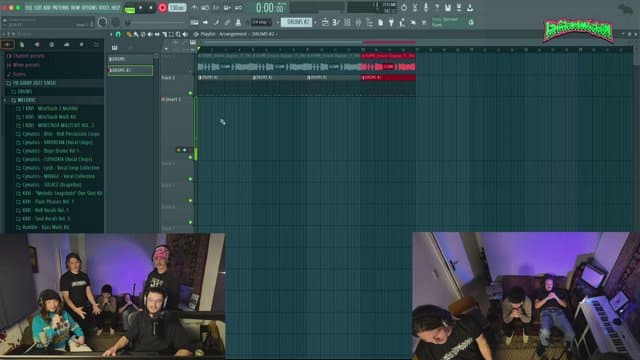Image resolution: width=640 pixels, height=360 pixels.
Task: Click the save project floppy icon
Action: coord(448,8)
